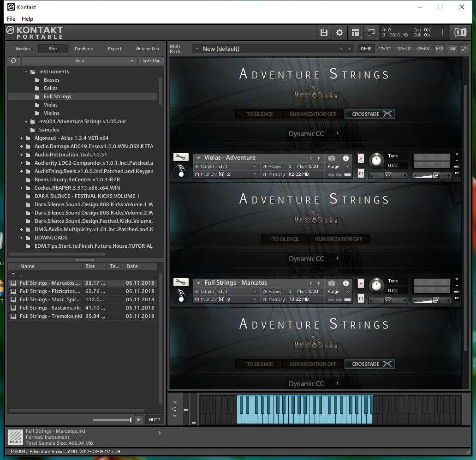Click the Instr Nav button
Viewport: 476px width, 460px height.
click(x=151, y=61)
